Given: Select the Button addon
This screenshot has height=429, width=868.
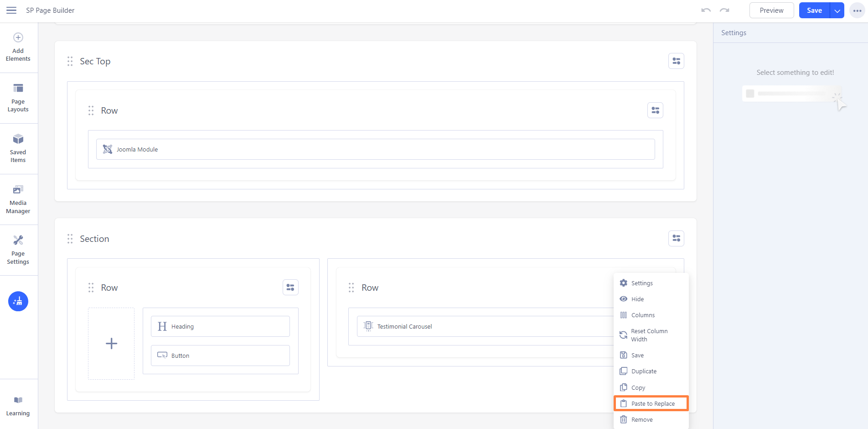Looking at the screenshot, I should pos(220,356).
